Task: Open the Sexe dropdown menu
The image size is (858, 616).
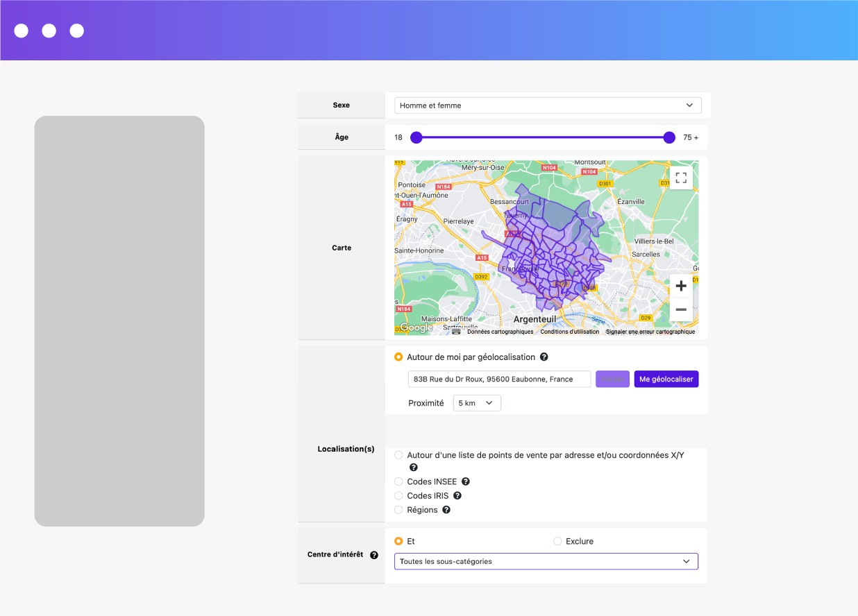Action: pos(548,105)
